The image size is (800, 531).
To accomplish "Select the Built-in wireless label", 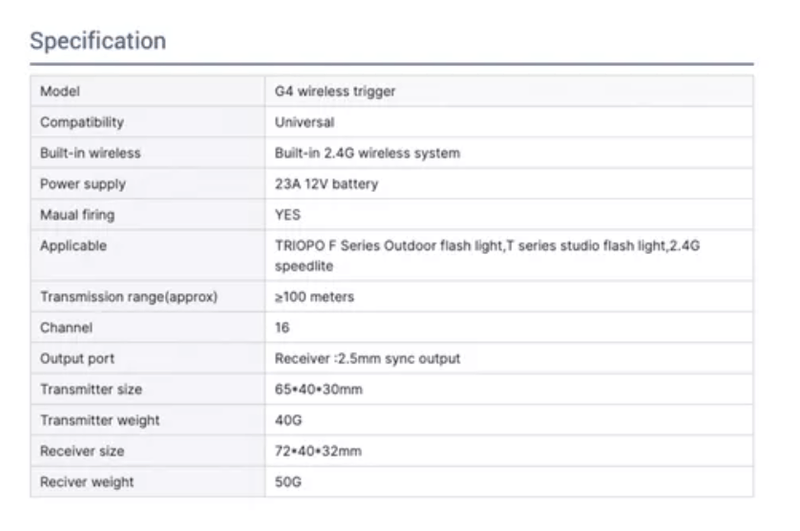I will point(90,153).
